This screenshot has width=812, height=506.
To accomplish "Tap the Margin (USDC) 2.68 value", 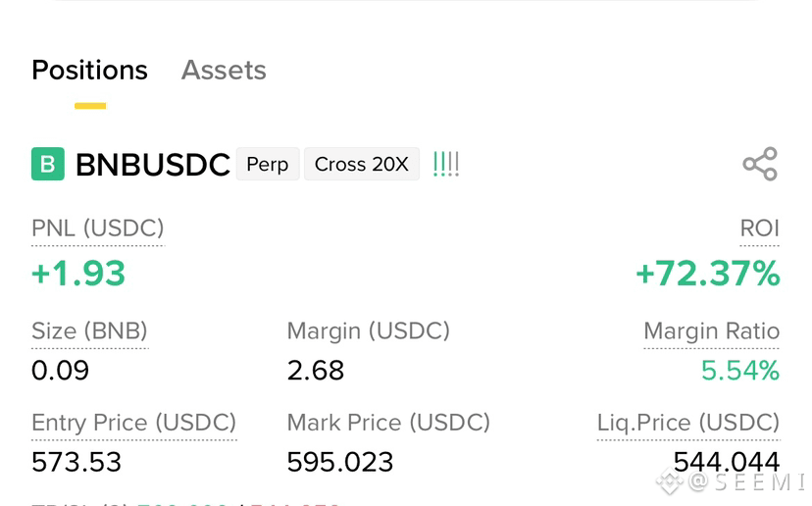I will pyautogui.click(x=316, y=371).
